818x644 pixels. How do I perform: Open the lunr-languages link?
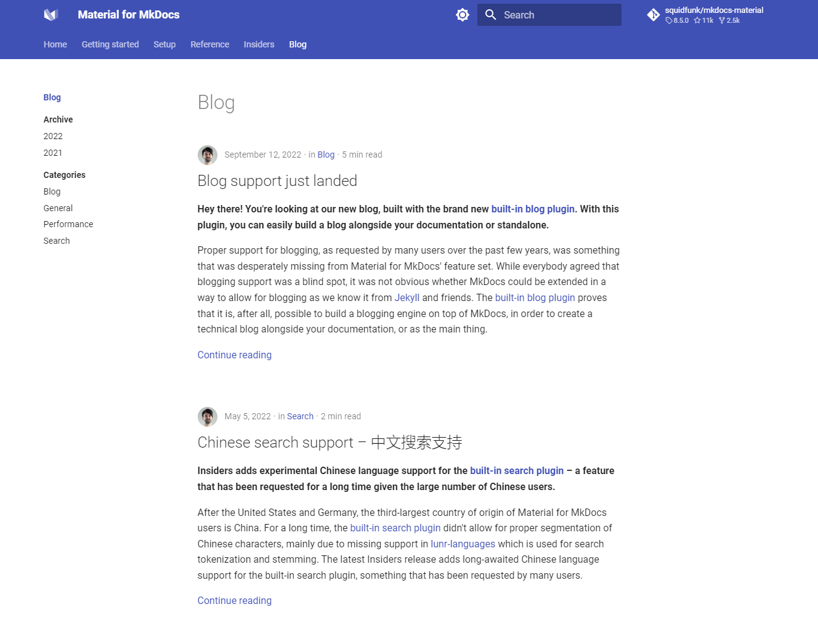(463, 544)
